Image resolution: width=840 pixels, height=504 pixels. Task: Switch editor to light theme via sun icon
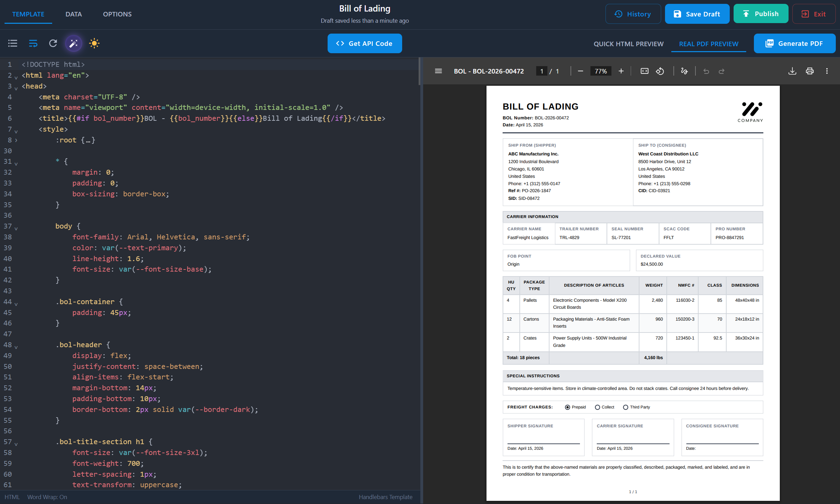click(x=94, y=43)
